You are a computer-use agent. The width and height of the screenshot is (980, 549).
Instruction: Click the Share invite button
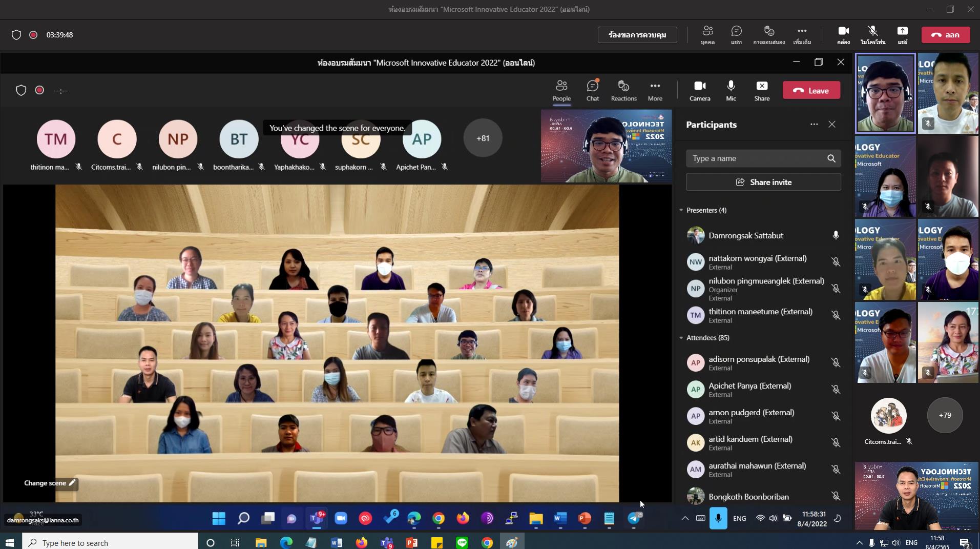pos(763,182)
